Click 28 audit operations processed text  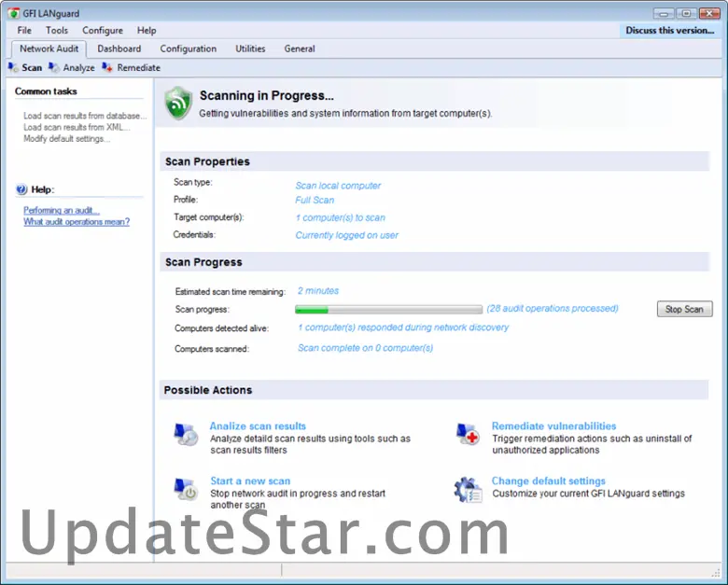coord(553,309)
